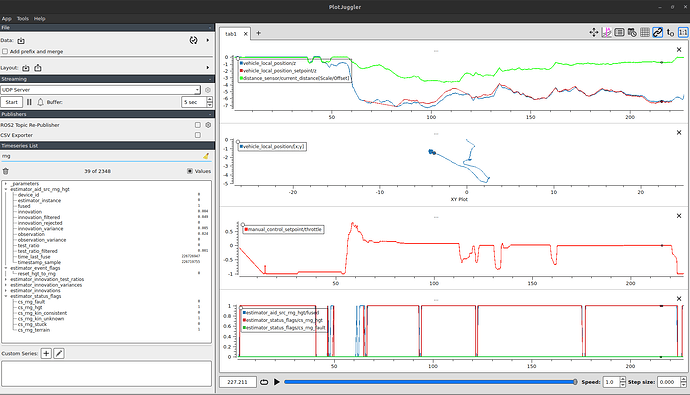Expand the Layout recent files arrow
Screen dimensions: 690x395
(x=208, y=67)
